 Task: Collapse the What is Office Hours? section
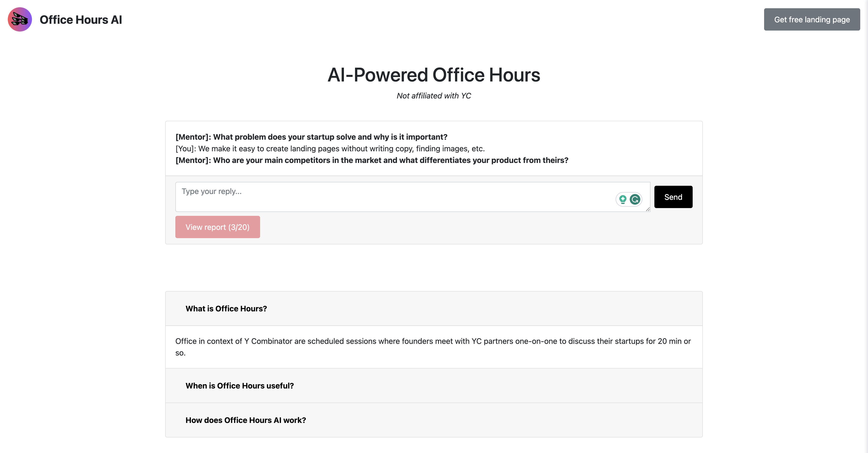click(226, 309)
